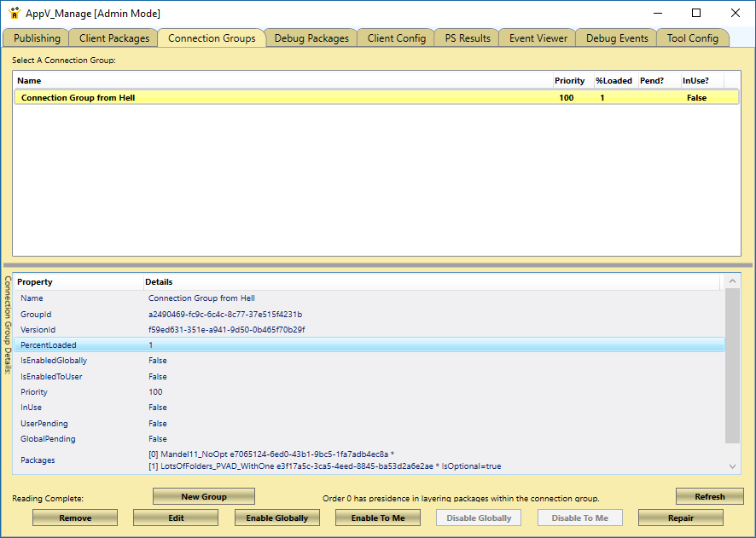Click the Mandel11_NoOpt package entry
Image resolution: width=756 pixels, height=538 pixels.
[271, 454]
